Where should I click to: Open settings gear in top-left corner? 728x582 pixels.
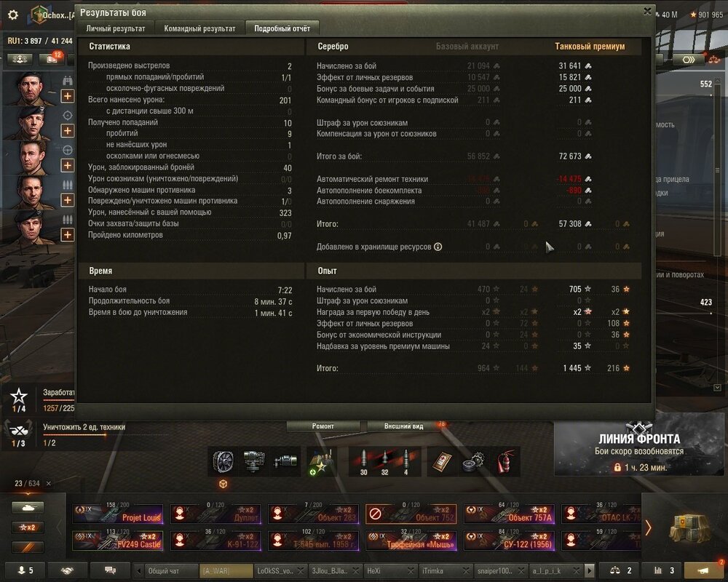[13, 15]
